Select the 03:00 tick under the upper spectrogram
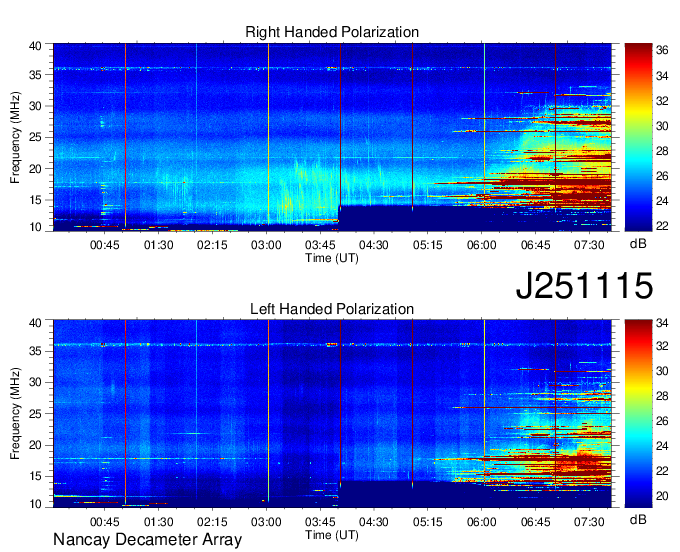 (267, 244)
